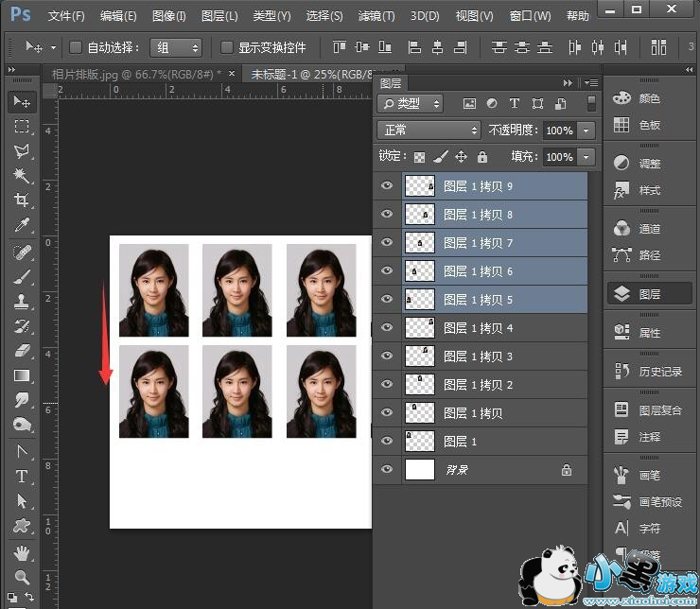The height and width of the screenshot is (609, 700).
Task: Select the Horizontal Type tool
Action: point(22,477)
